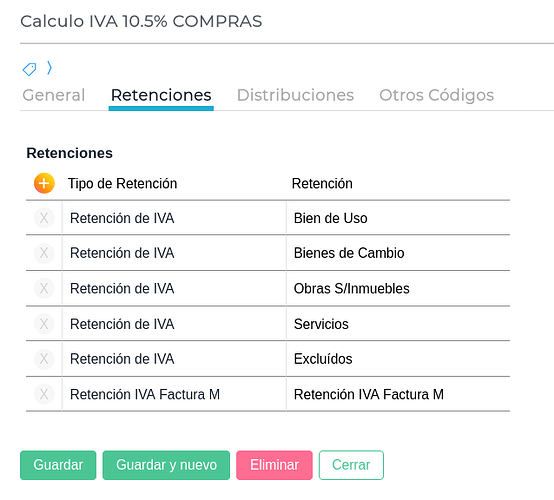The height and width of the screenshot is (500, 554).
Task: Delete the Obras S/Inmuebles retention row
Action: click(44, 288)
